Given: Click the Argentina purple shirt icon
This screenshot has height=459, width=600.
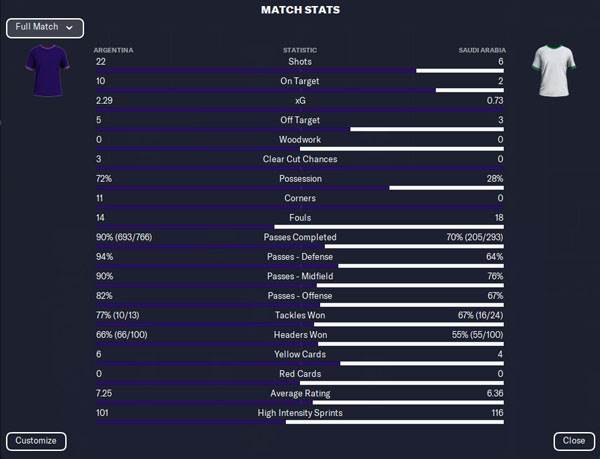Looking at the screenshot, I should pyautogui.click(x=48, y=70).
